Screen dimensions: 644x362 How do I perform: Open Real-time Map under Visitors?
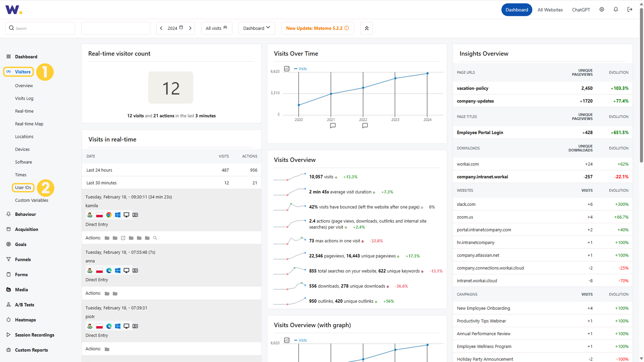29,124
